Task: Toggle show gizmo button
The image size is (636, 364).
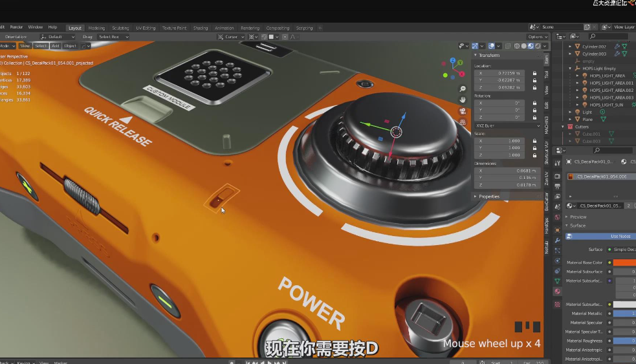Action: pos(475,46)
